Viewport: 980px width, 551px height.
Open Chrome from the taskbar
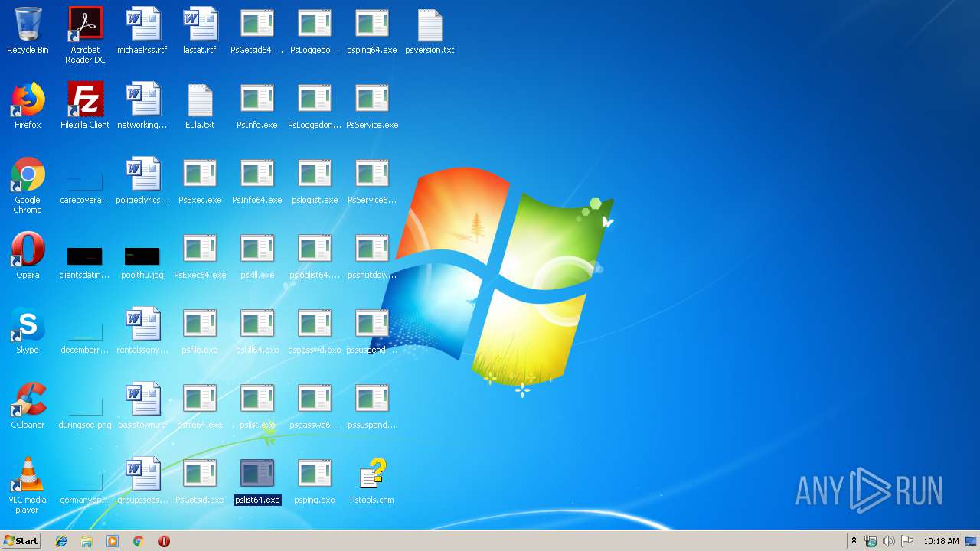pyautogui.click(x=139, y=541)
